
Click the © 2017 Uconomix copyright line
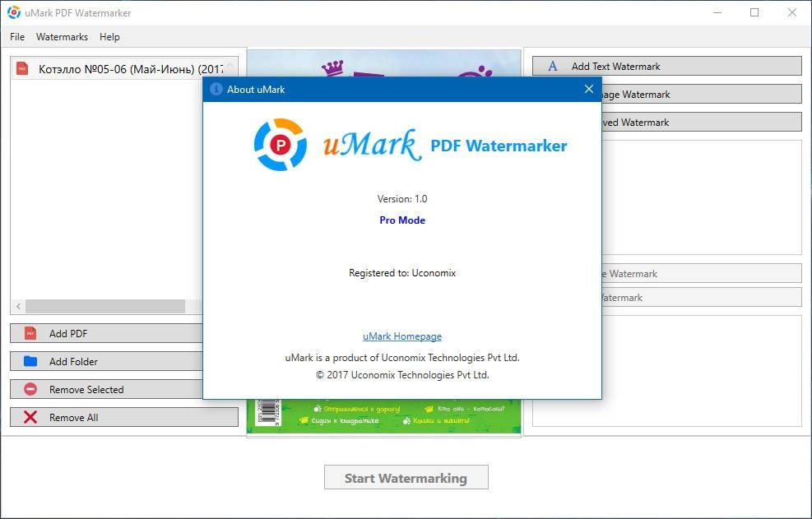point(402,375)
